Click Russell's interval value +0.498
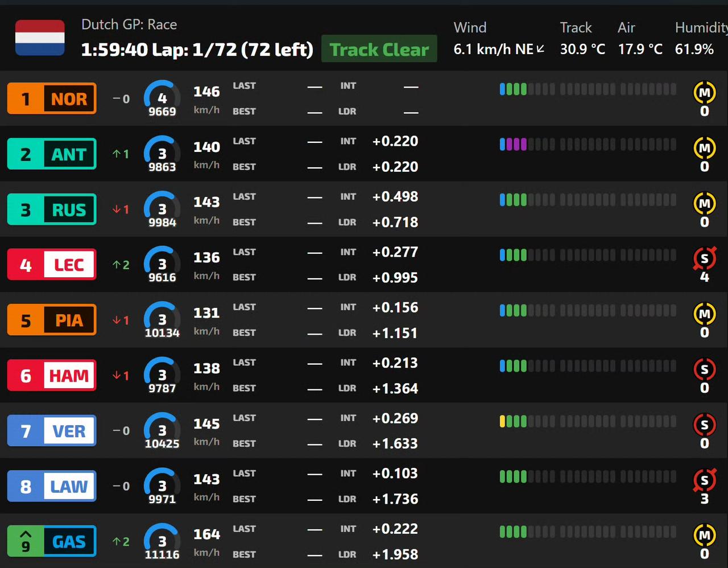 395,196
